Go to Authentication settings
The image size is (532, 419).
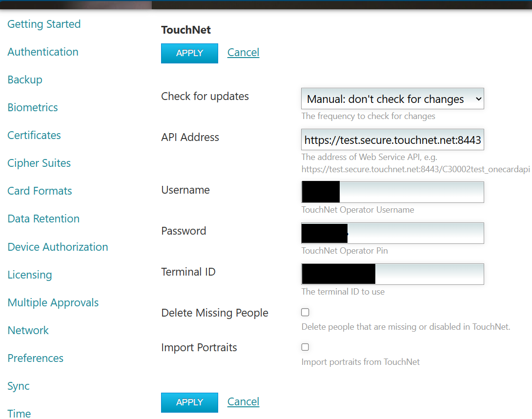tap(43, 52)
